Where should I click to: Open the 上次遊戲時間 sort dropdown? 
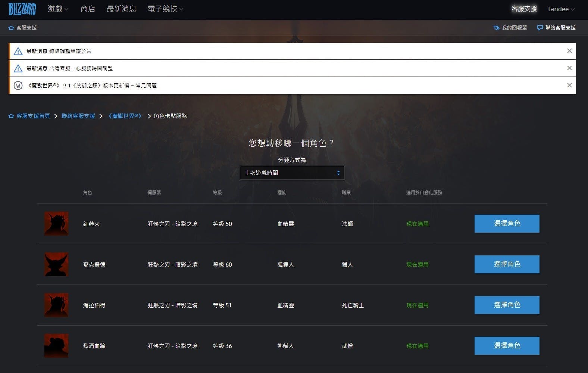pyautogui.click(x=292, y=173)
